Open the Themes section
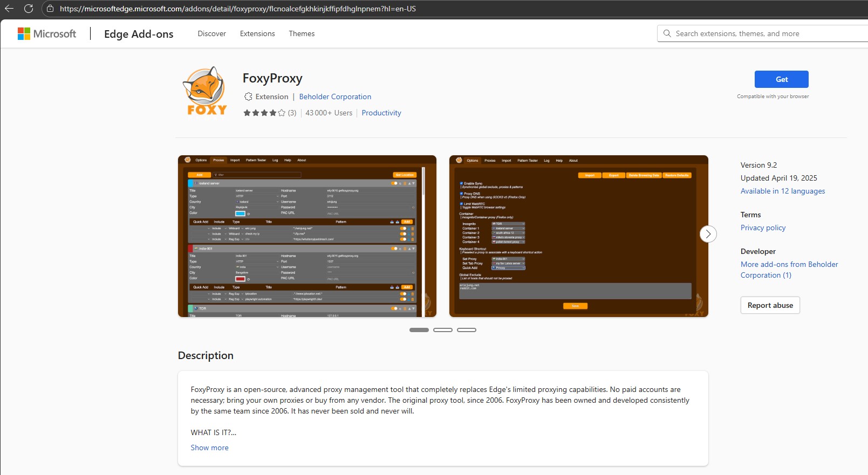The width and height of the screenshot is (868, 475). tap(302, 33)
